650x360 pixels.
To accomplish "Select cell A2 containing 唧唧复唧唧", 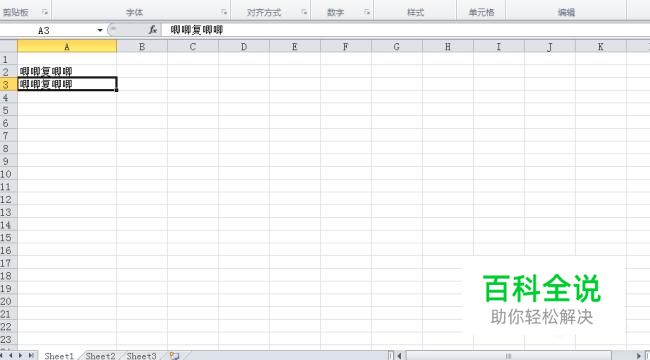I will click(x=67, y=72).
